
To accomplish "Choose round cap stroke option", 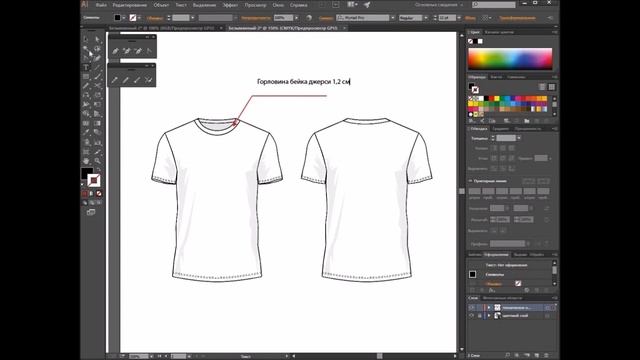I will [x=503, y=148].
